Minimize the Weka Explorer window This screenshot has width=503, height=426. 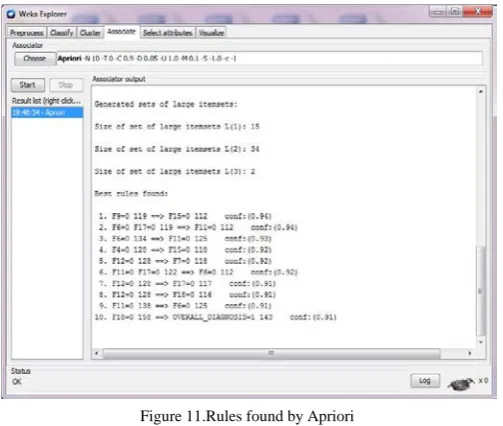pyautogui.click(x=438, y=12)
